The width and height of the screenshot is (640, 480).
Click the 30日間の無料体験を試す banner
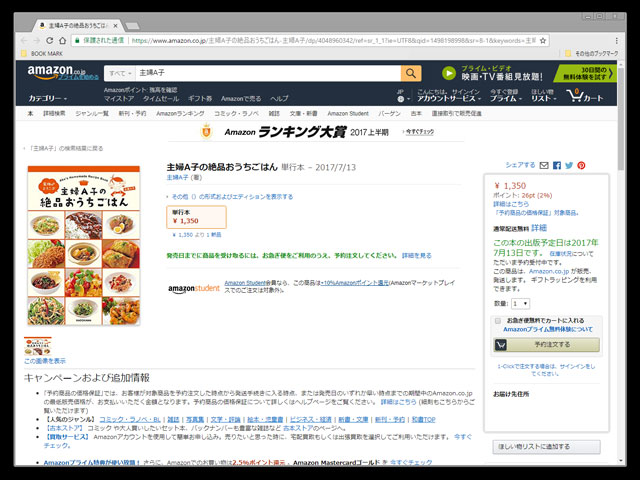585,73
